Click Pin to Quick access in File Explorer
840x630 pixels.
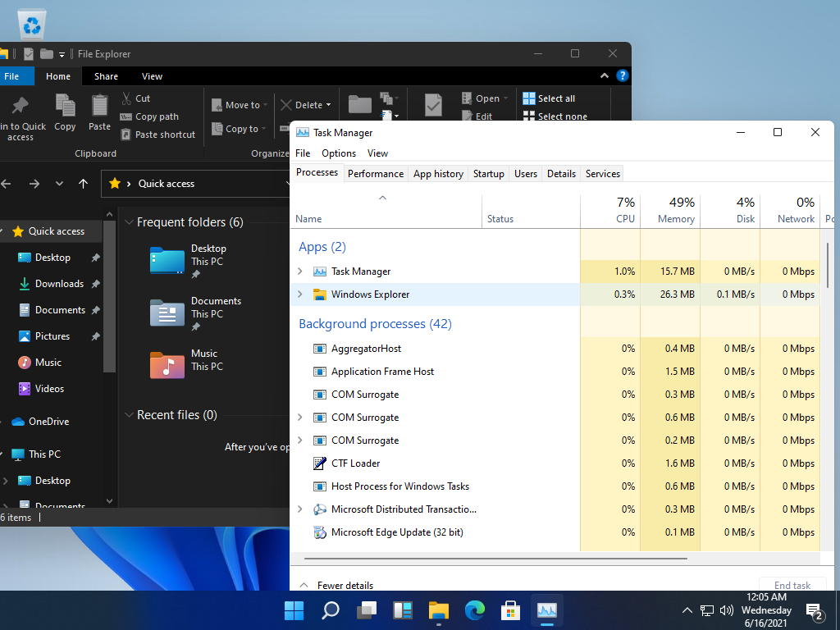coord(21,118)
